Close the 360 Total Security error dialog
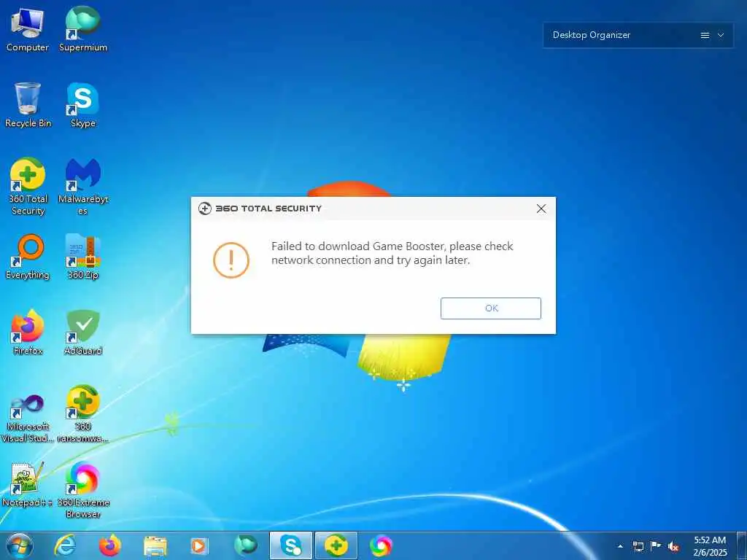This screenshot has height=560, width=747. click(541, 209)
